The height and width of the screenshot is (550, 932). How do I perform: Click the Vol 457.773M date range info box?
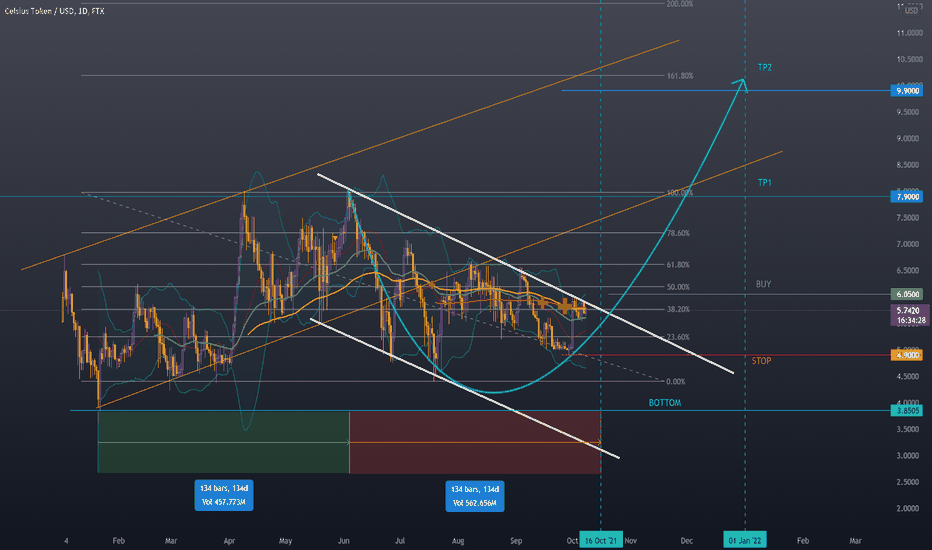point(224,495)
